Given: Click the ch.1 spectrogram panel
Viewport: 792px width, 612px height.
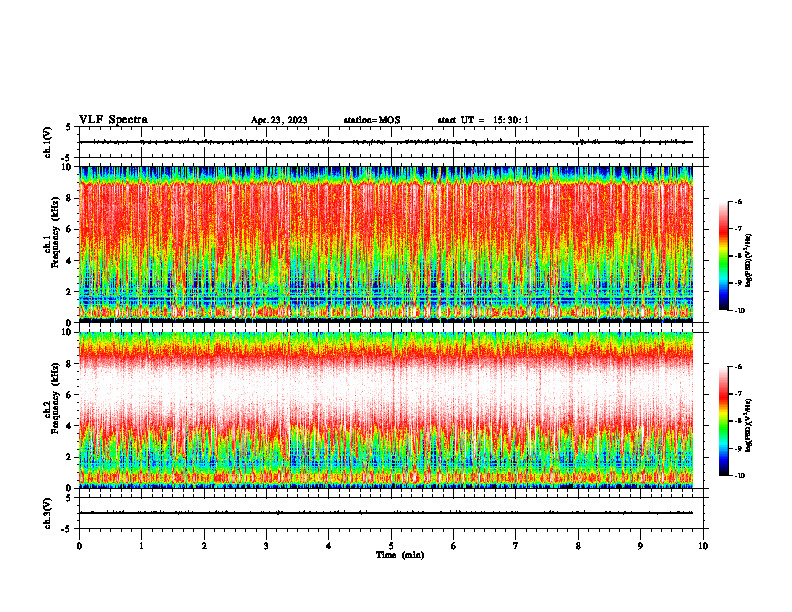Looking at the screenshot, I should pos(386,244).
